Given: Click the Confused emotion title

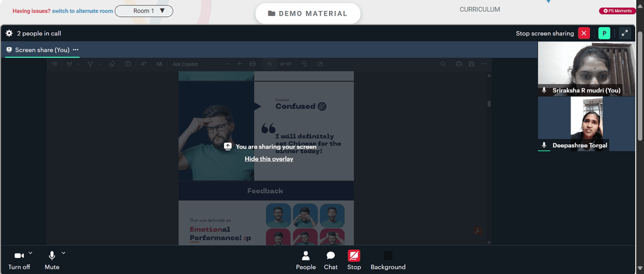Looking at the screenshot, I should 296,106.
